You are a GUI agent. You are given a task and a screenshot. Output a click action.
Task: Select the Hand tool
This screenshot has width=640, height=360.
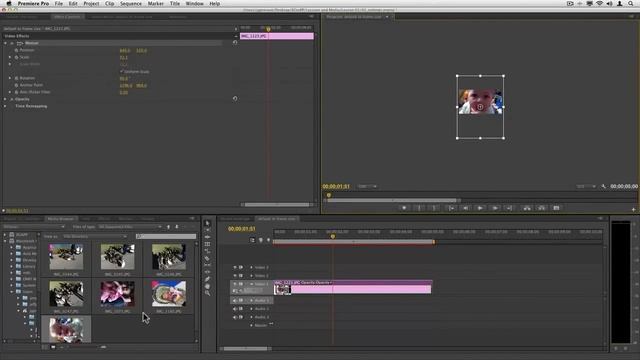tap(207, 286)
